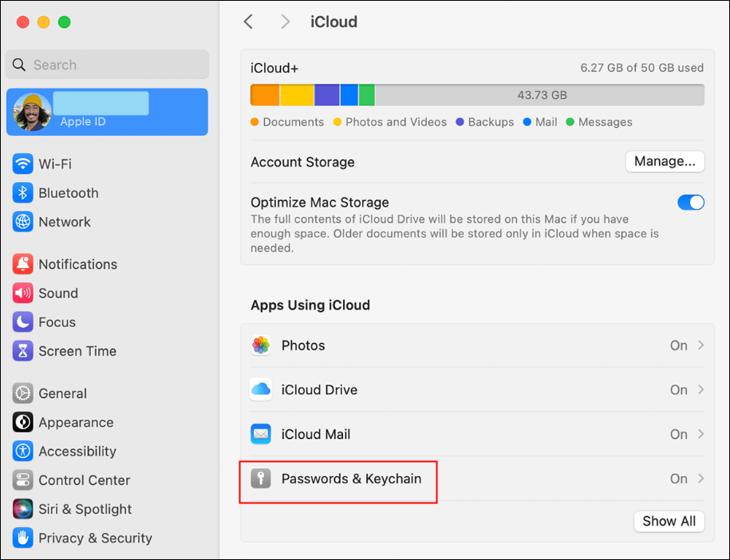Click the Network globe icon

[24, 222]
